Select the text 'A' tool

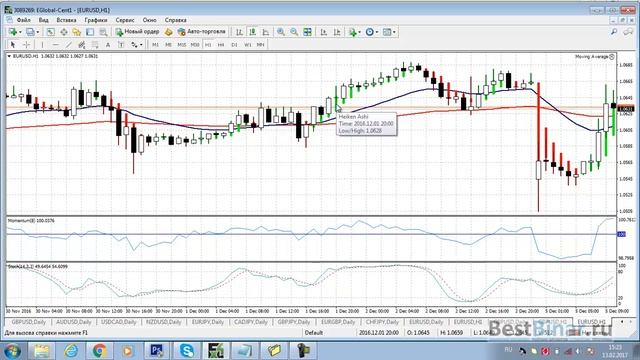108,44
